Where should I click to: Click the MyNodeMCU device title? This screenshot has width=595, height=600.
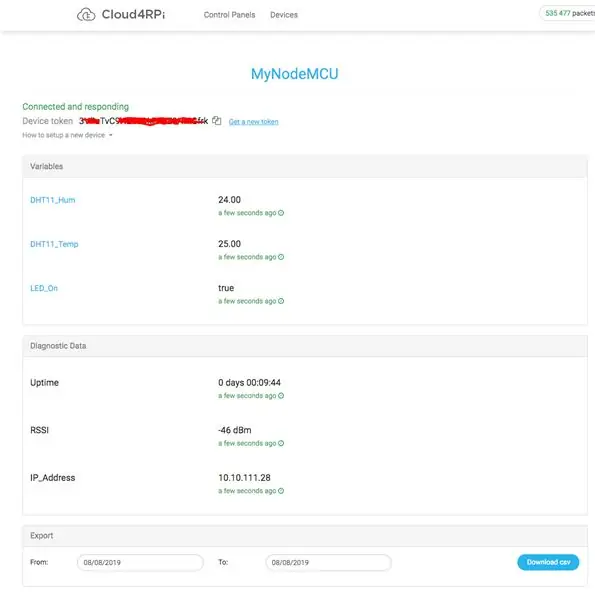295,74
